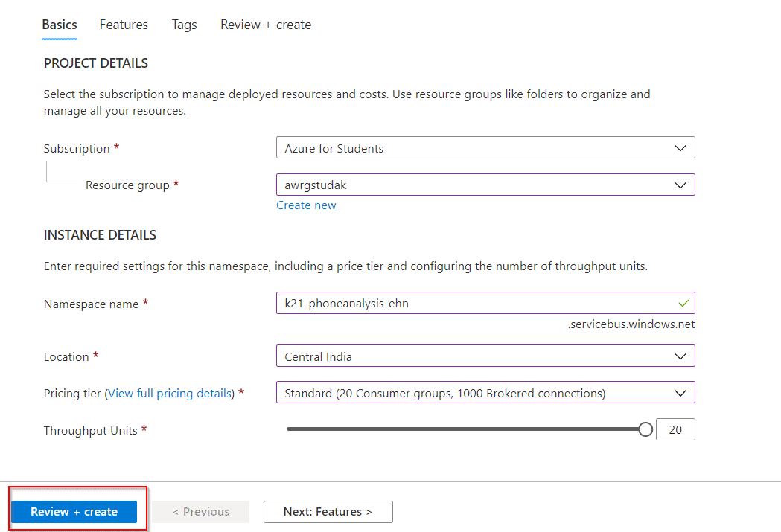Open the View full pricing details link
Viewport: 781px width, 532px height.
(170, 393)
